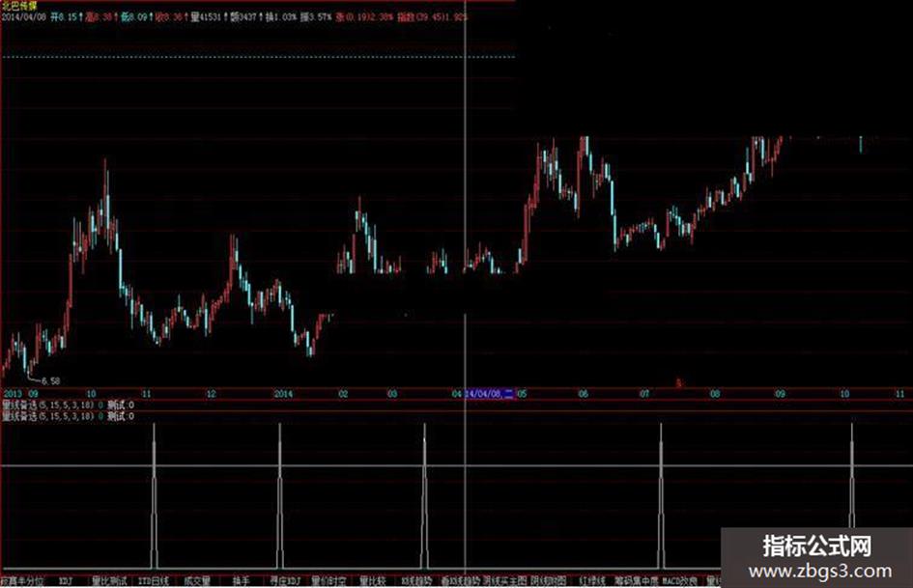The height and width of the screenshot is (588, 913).
Task: Click the 6.58 low price label
Action: pyautogui.click(x=51, y=380)
